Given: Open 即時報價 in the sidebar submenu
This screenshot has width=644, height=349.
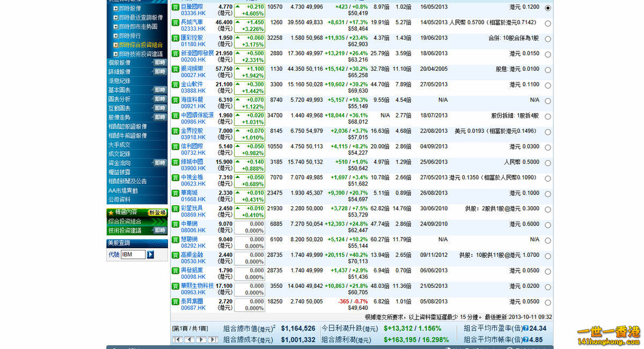Looking at the screenshot, I should tap(130, 9).
